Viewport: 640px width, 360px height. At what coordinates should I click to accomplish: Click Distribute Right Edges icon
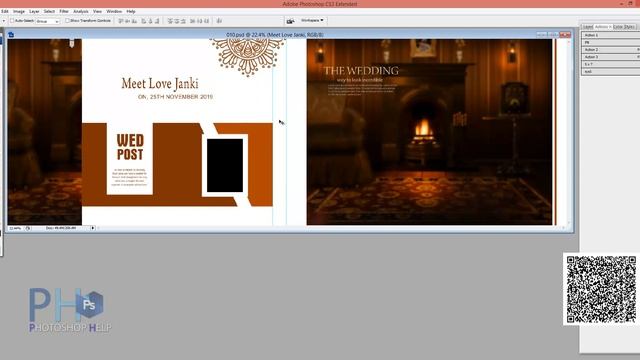tap(207, 21)
